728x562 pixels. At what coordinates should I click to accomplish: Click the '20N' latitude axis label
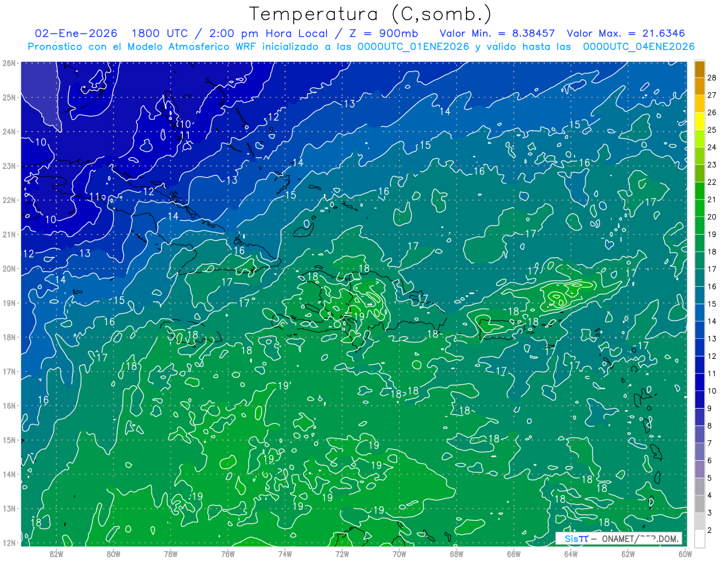click(x=9, y=269)
